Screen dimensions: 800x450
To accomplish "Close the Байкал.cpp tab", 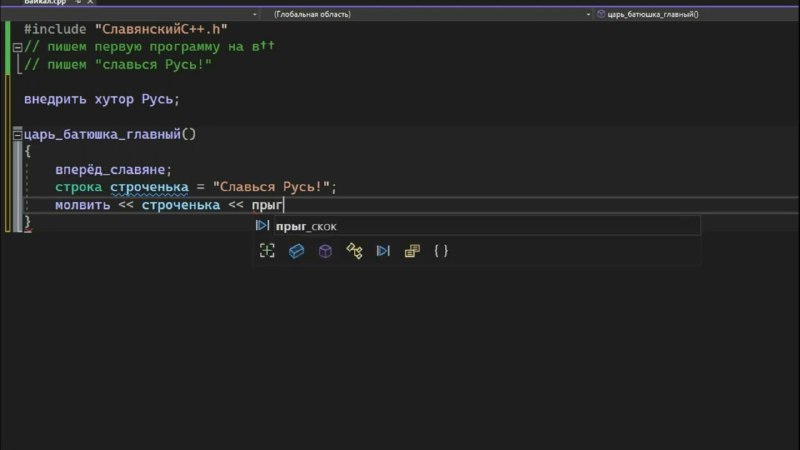I will point(90,2).
